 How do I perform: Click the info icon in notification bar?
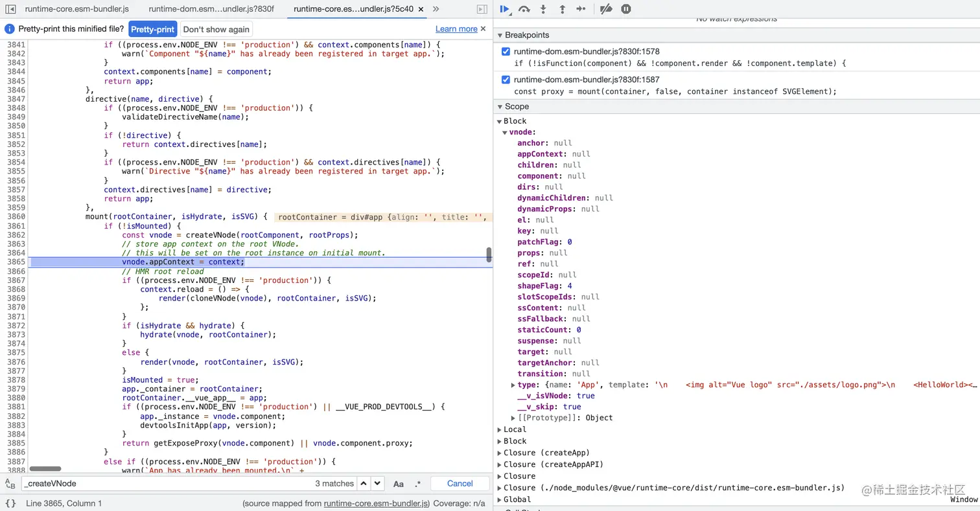pyautogui.click(x=10, y=29)
